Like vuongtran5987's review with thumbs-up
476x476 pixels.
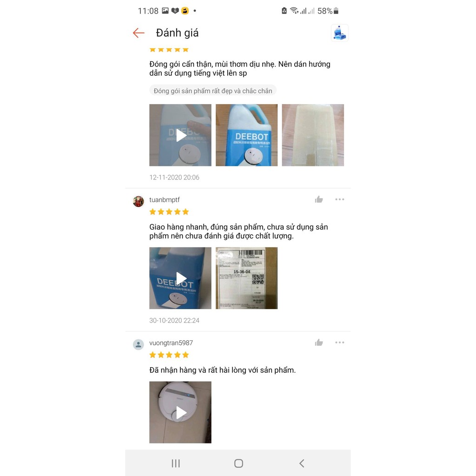(x=319, y=343)
